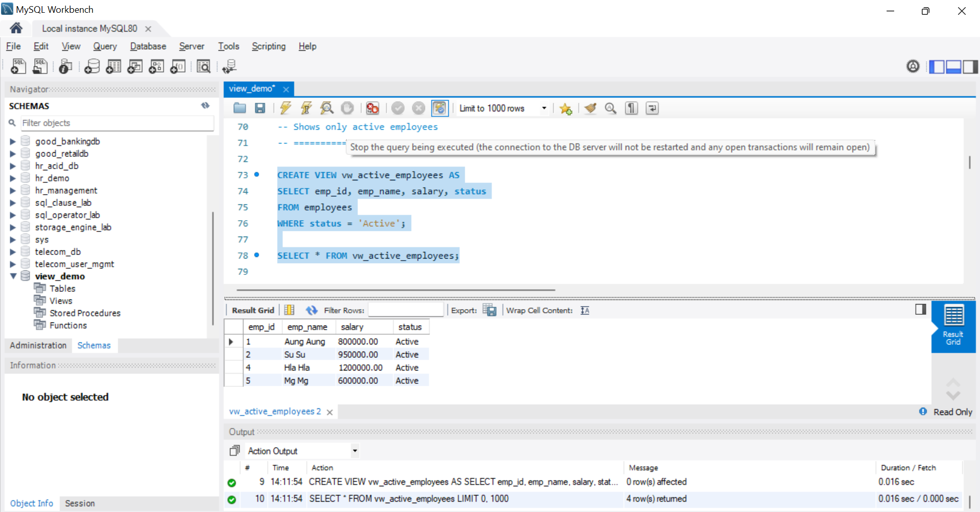This screenshot has height=512, width=980.
Task: Toggle auto-commit mode button
Action: point(440,108)
